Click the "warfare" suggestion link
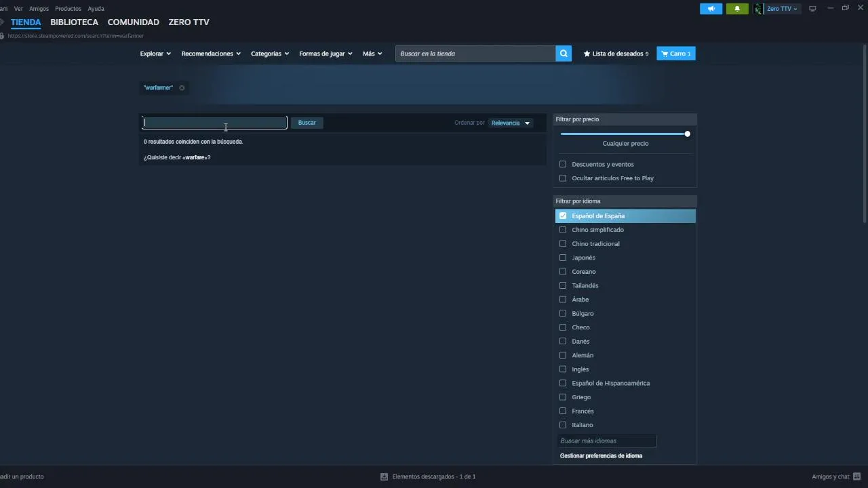Viewport: 868px width, 488px height. click(195, 157)
